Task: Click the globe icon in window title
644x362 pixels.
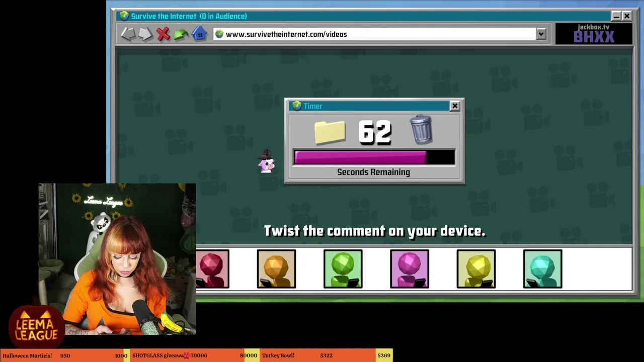Action: pyautogui.click(x=124, y=16)
